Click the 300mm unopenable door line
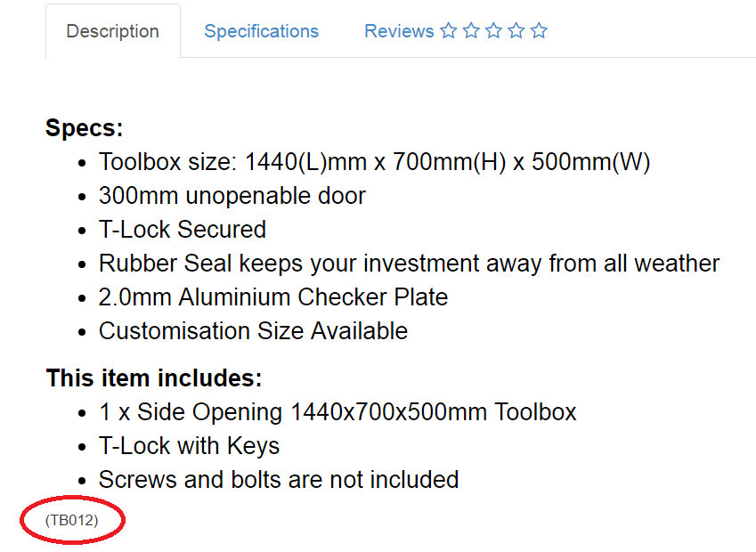756x552 pixels. pos(232,196)
